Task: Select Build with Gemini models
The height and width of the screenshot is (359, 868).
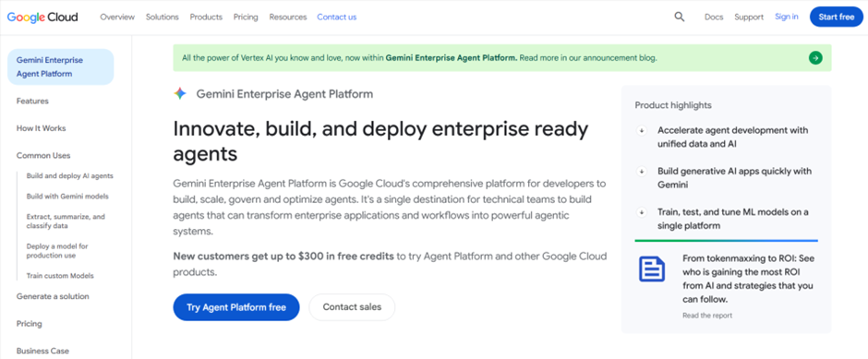Action: [x=67, y=197]
